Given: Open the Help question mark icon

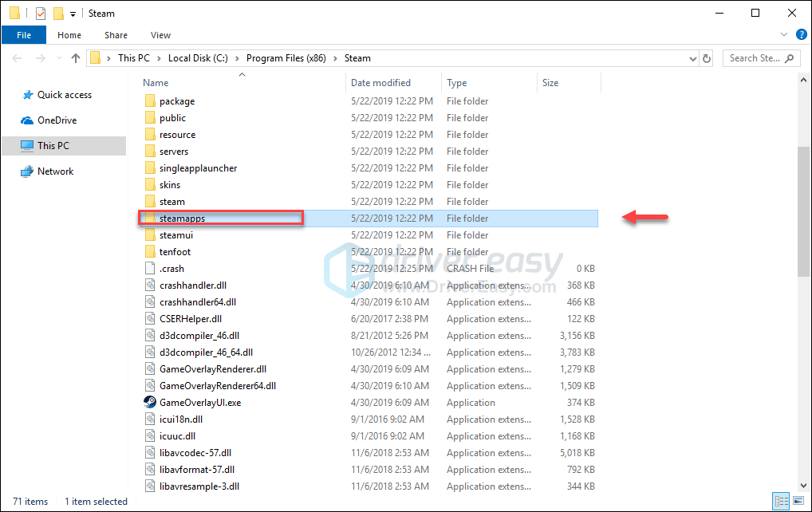Looking at the screenshot, I should click(801, 34).
